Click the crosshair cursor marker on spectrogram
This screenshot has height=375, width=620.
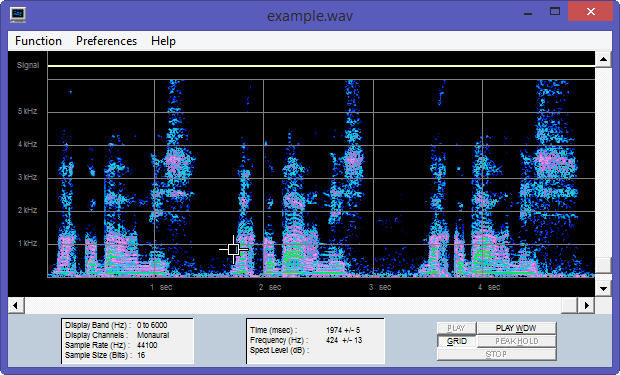click(233, 249)
